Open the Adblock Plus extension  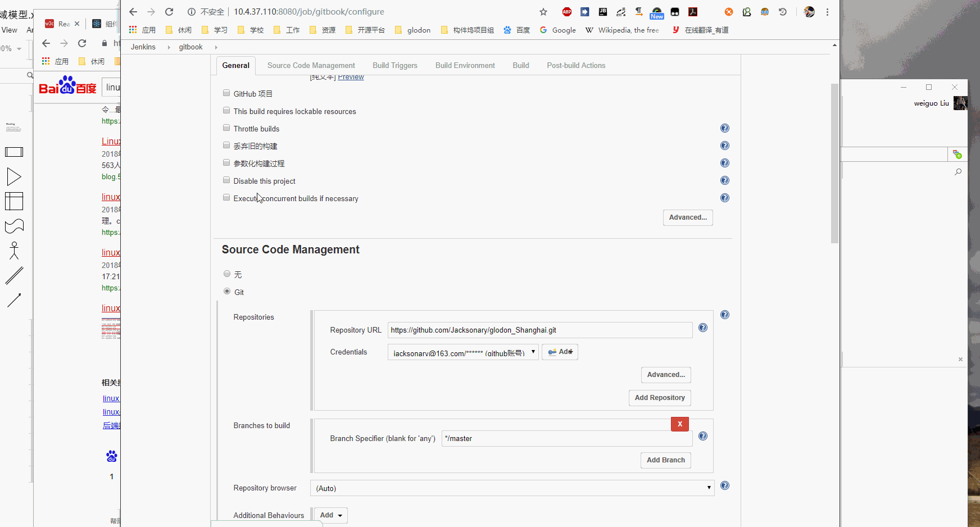567,12
